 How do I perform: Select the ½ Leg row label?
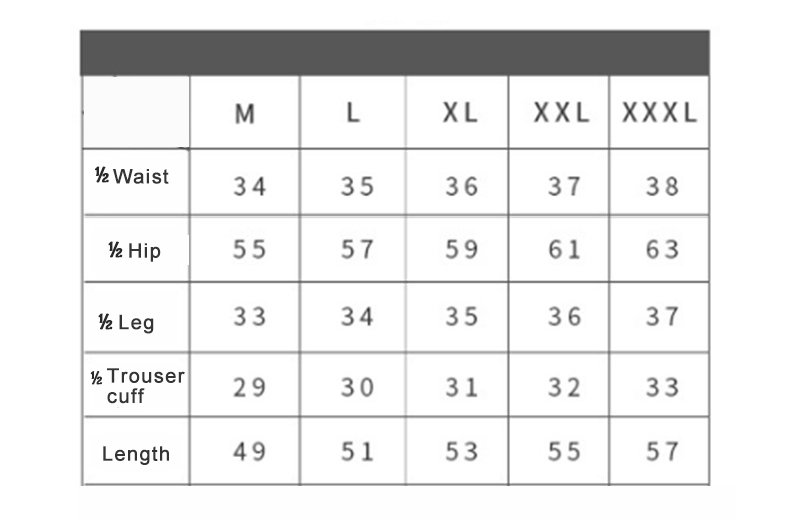click(x=126, y=322)
